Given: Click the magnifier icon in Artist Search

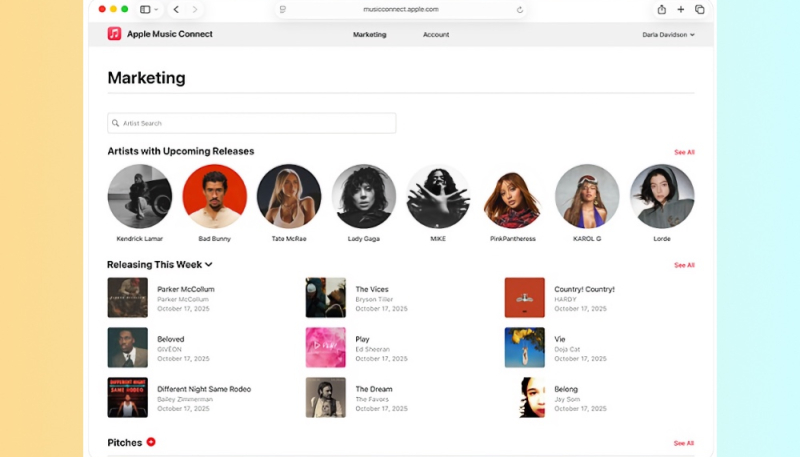Looking at the screenshot, I should (115, 123).
